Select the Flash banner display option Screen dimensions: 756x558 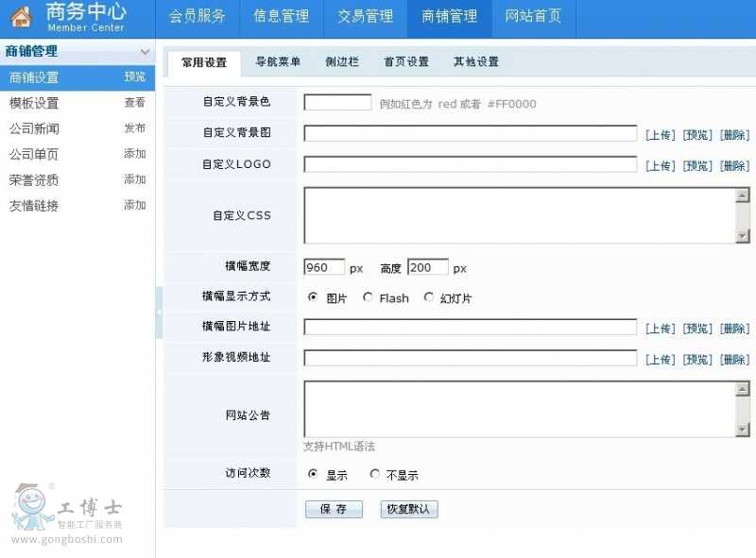[368, 297]
